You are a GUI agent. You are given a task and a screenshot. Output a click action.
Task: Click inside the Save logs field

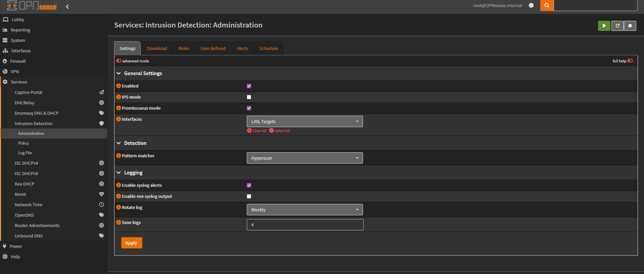pyautogui.click(x=305, y=225)
